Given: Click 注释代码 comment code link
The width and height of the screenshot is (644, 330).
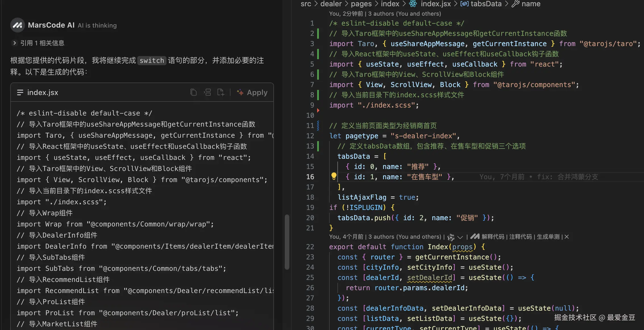Looking at the screenshot, I should point(520,237).
